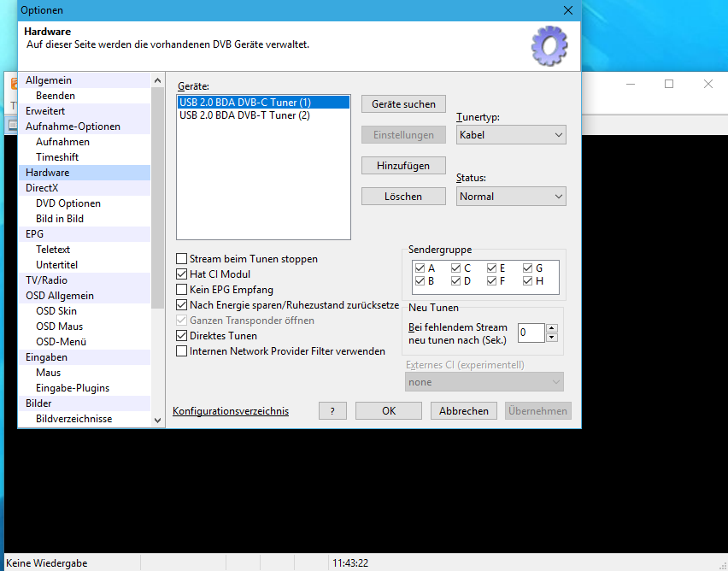Toggle Sendergruppe E checkbox
The height and width of the screenshot is (571, 728).
pyautogui.click(x=491, y=268)
